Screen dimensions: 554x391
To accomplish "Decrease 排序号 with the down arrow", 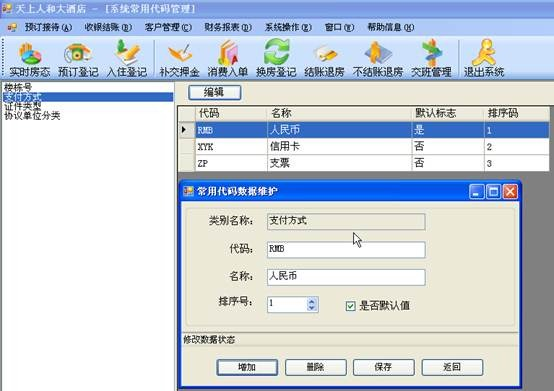I will click(311, 308).
